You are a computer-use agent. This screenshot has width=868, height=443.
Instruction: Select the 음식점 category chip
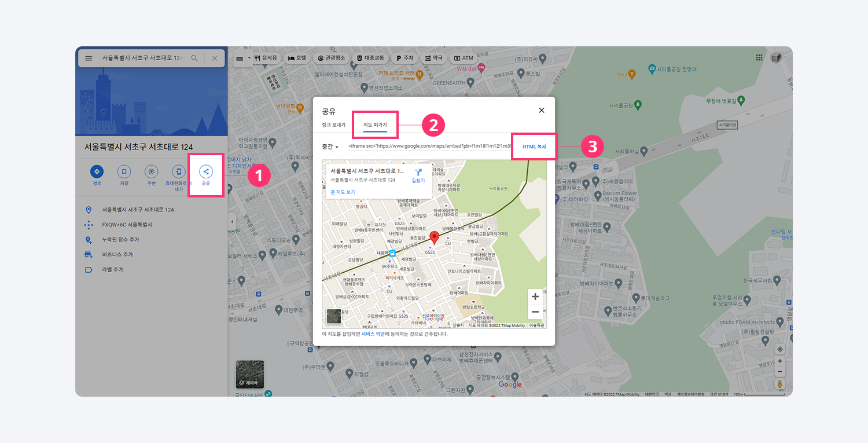[x=266, y=58]
